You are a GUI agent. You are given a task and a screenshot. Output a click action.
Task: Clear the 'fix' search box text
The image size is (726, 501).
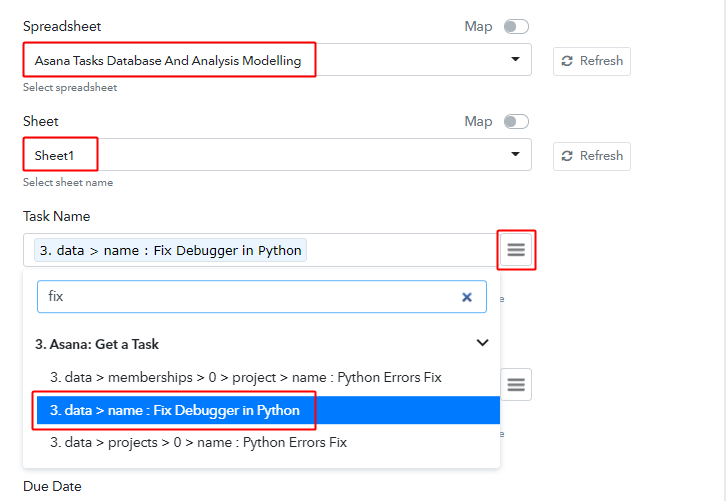467,297
